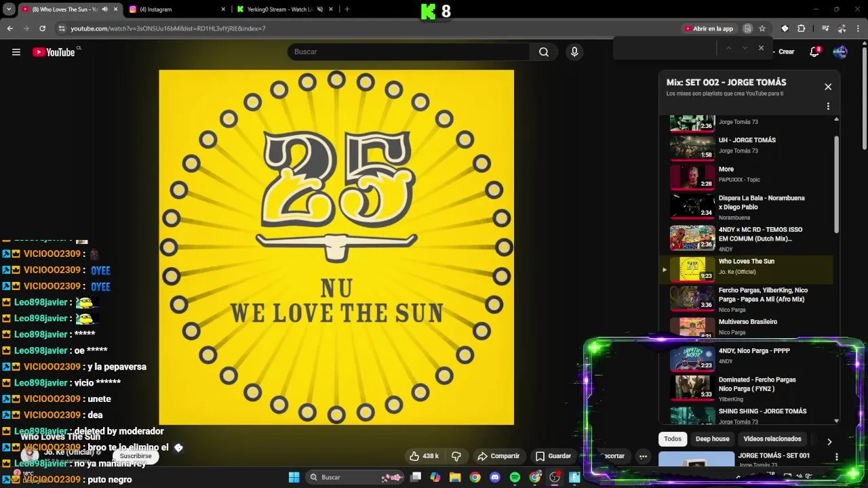Open the YouTube account avatar menu
The width and height of the screenshot is (868, 488).
[x=840, y=52]
